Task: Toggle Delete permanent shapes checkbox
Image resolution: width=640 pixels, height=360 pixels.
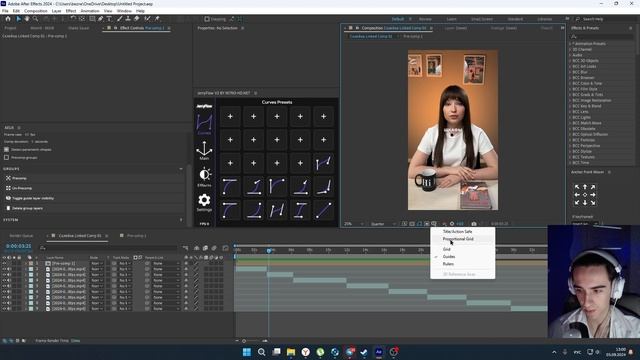Action: (7, 149)
